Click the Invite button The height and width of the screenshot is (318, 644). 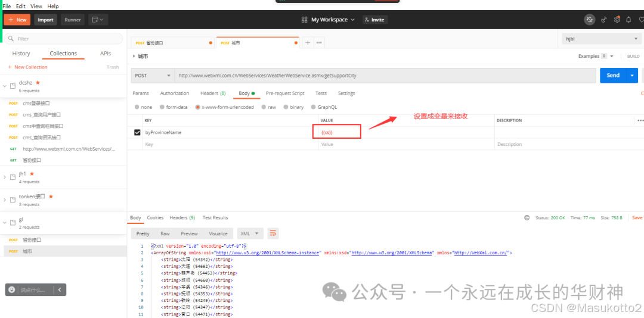tap(374, 20)
